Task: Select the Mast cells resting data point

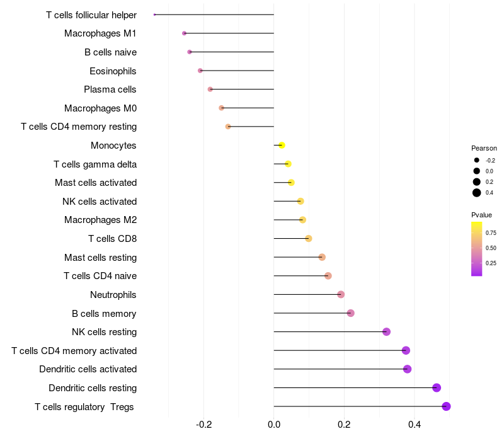Action: (322, 257)
